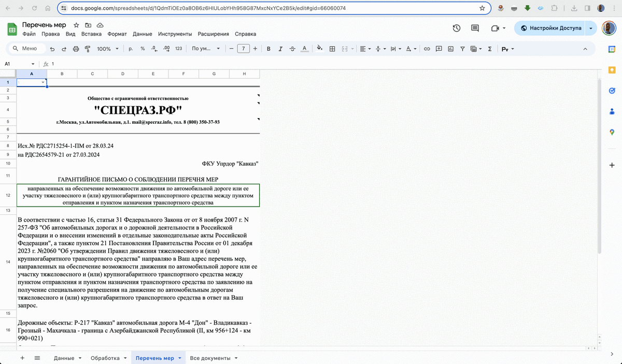Toggle italic formatting
The image size is (622, 364).
coord(280,49)
